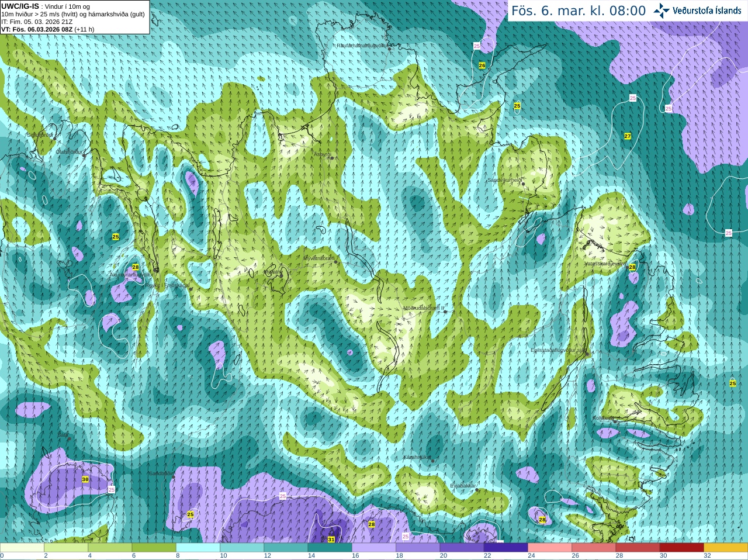Select the Sandvíkurheiði station dot
Screen dimensions: 748x560
pos(524,184)
